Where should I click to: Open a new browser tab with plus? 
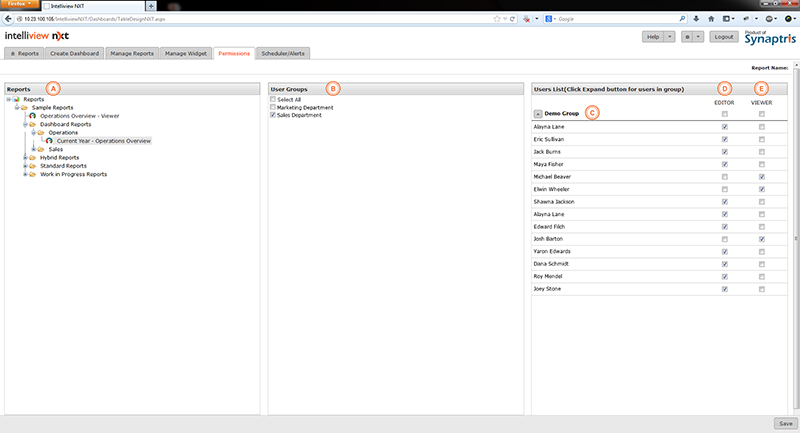click(x=151, y=6)
